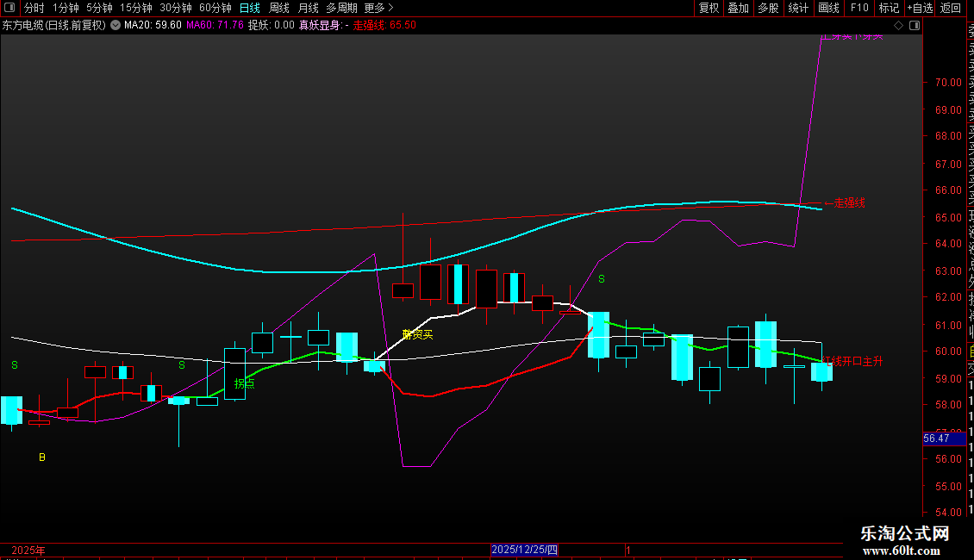
Task: Click the MA60: 71.76 indicator label
Action: (215, 26)
